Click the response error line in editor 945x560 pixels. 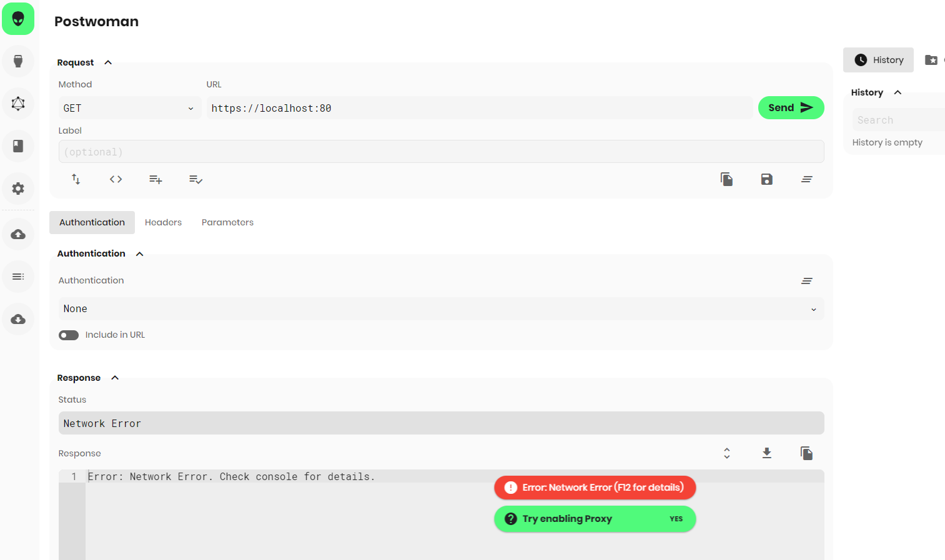[x=231, y=476]
